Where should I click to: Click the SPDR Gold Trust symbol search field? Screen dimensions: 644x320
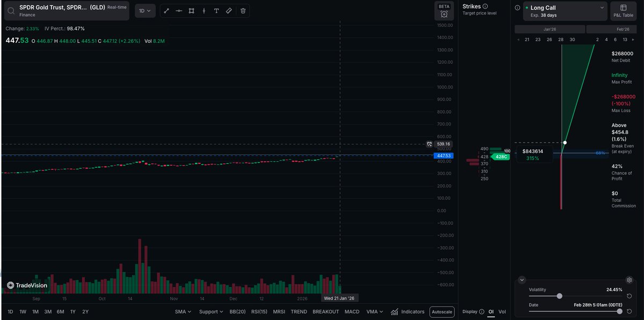(x=67, y=11)
